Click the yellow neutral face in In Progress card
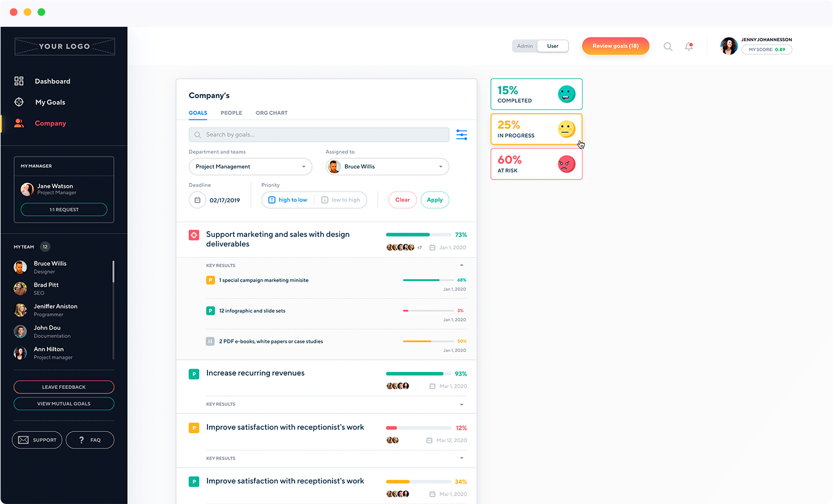The width and height of the screenshot is (833, 504). coord(567,129)
